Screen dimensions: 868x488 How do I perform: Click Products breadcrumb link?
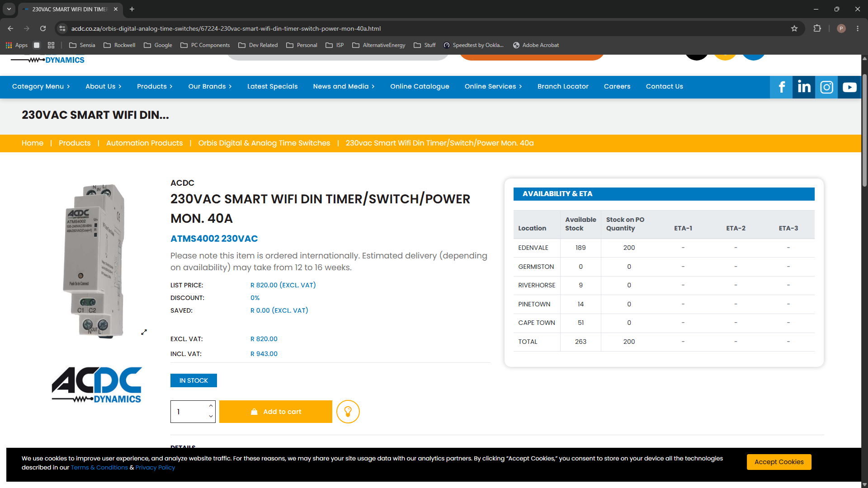tap(75, 143)
